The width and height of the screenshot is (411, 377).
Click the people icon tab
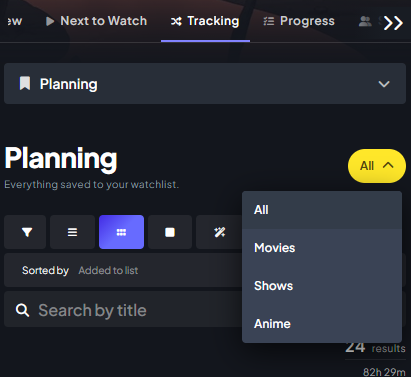point(365,22)
